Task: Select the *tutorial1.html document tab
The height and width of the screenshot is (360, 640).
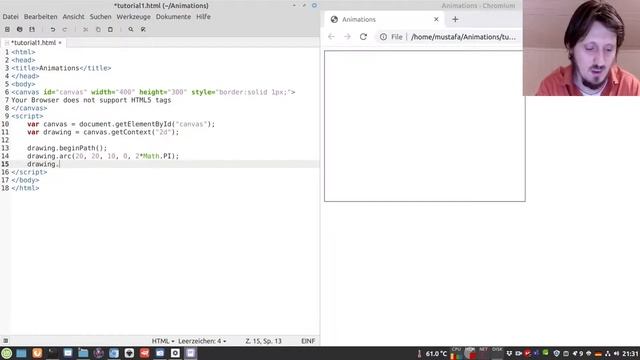Action: point(33,42)
